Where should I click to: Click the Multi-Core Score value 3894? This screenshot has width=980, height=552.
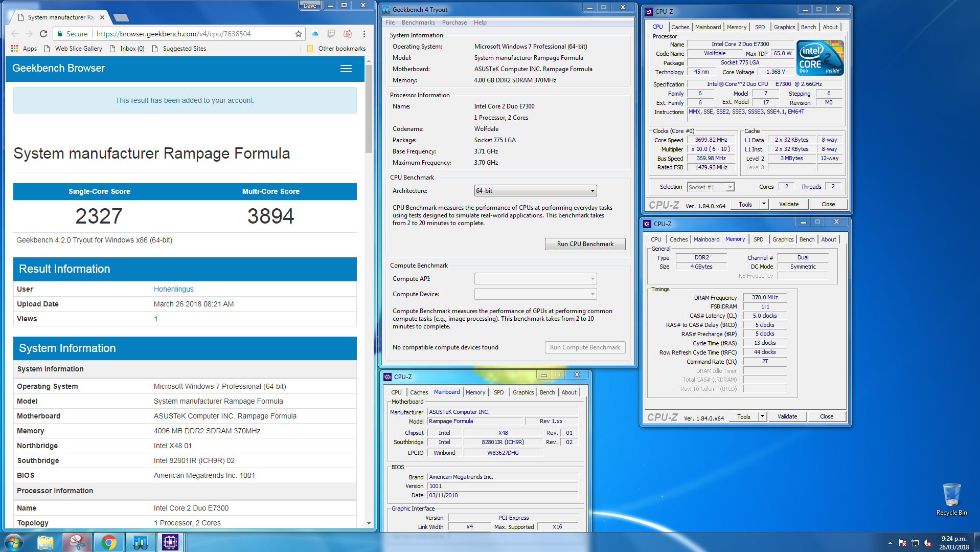coord(270,216)
